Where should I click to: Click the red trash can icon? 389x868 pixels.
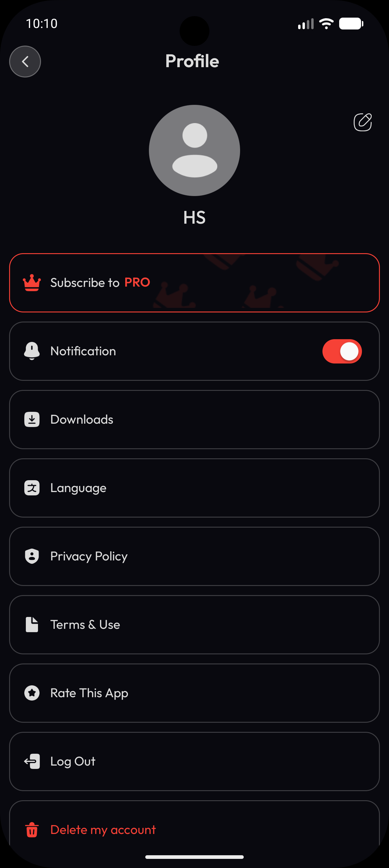(32, 830)
